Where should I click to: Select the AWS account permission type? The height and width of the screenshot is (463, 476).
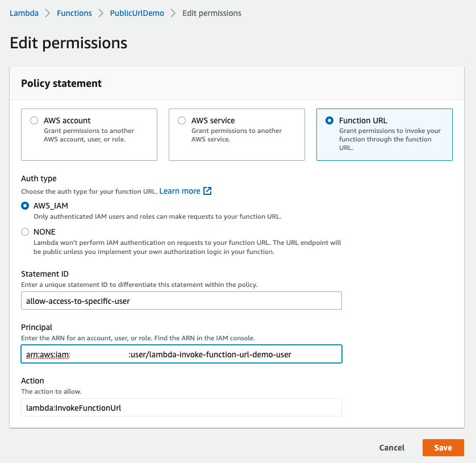(x=34, y=120)
